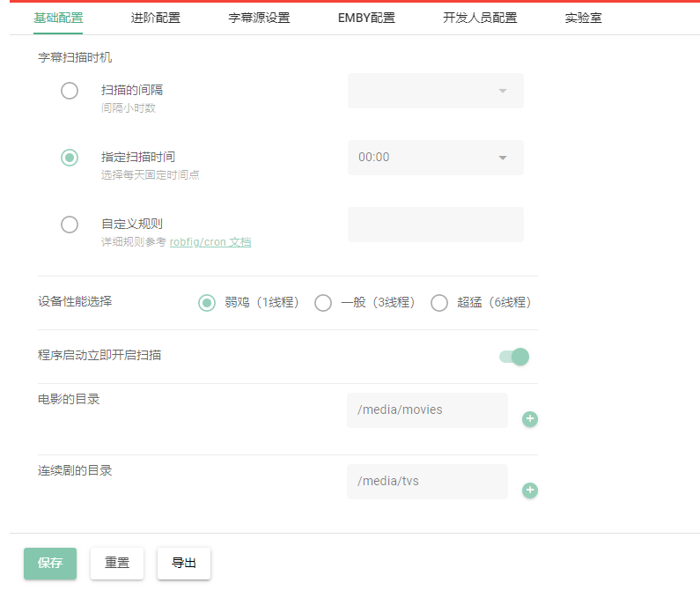
Task: Click the 设备性能选择 label
Action: click(75, 301)
